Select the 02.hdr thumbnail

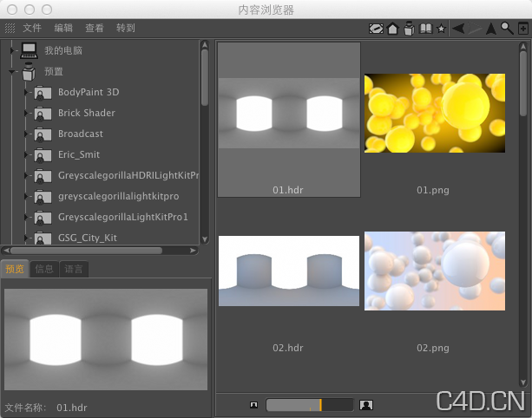289,271
